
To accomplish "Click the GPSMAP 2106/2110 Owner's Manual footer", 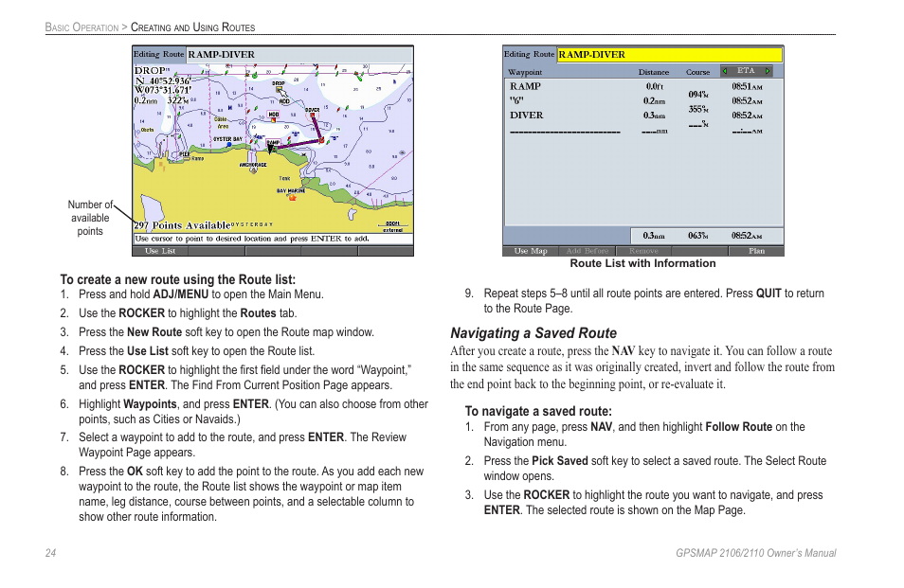I will pyautogui.click(x=756, y=553).
